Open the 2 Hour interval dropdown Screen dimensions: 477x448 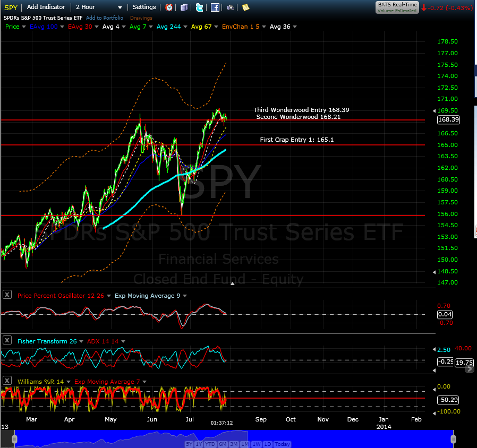pos(99,7)
